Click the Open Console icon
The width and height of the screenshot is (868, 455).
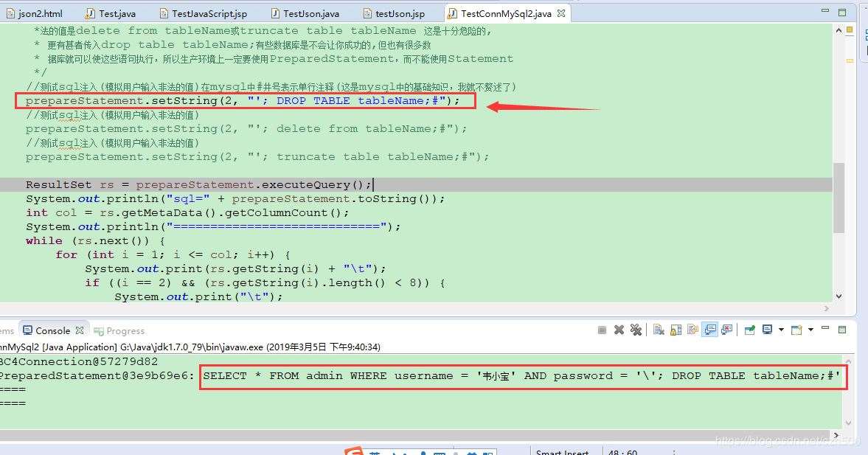795,330
